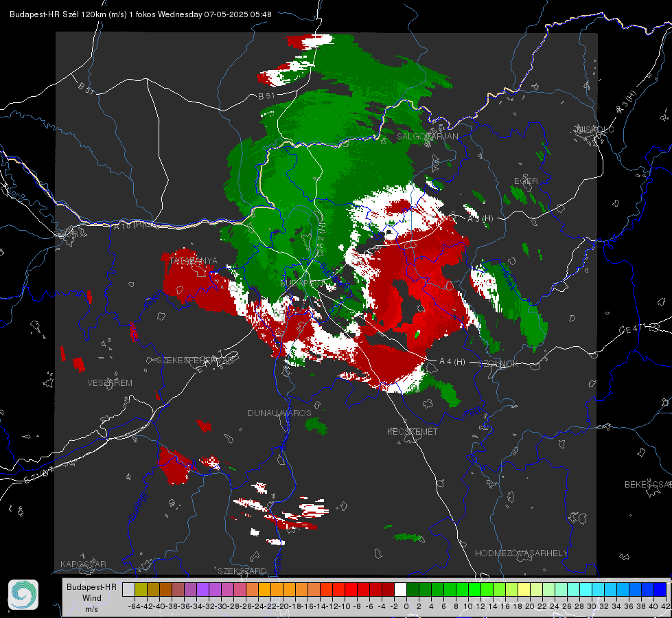Select the dark green swatch above the 2 label
The height and width of the screenshot is (618, 672).
pyautogui.click(x=425, y=590)
